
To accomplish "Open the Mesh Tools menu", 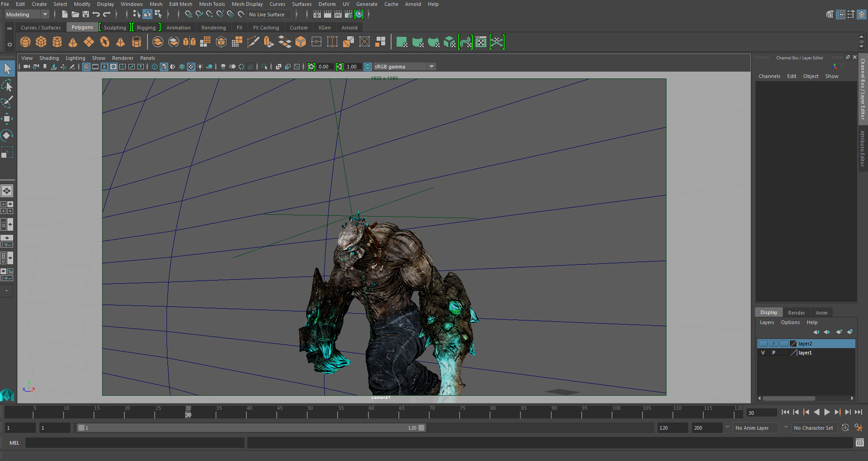I will click(x=212, y=4).
